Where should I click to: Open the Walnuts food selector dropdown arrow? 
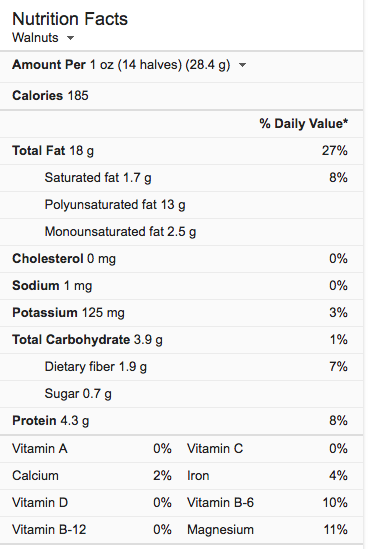(x=70, y=38)
